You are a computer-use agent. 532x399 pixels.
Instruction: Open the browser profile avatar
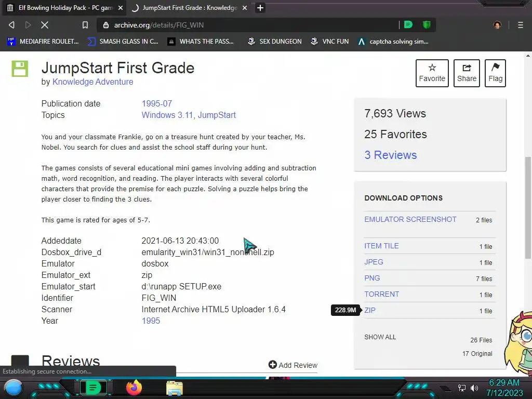(x=497, y=25)
